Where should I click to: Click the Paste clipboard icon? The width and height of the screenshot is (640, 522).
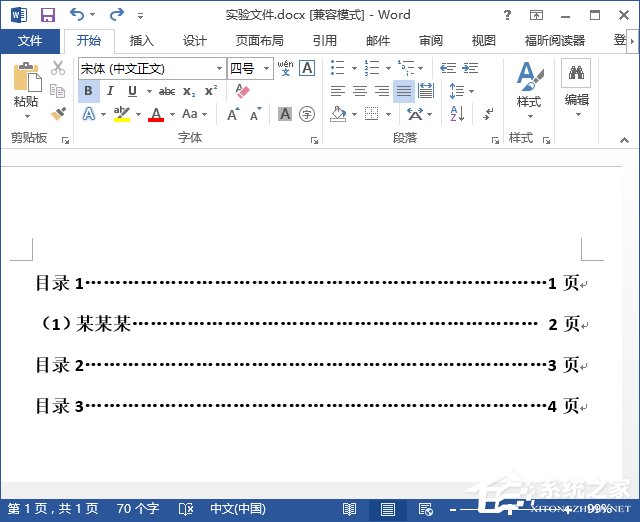pos(26,83)
